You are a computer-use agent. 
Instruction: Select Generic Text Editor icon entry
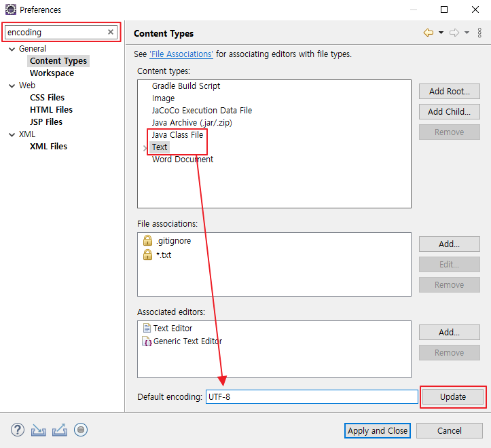(147, 341)
